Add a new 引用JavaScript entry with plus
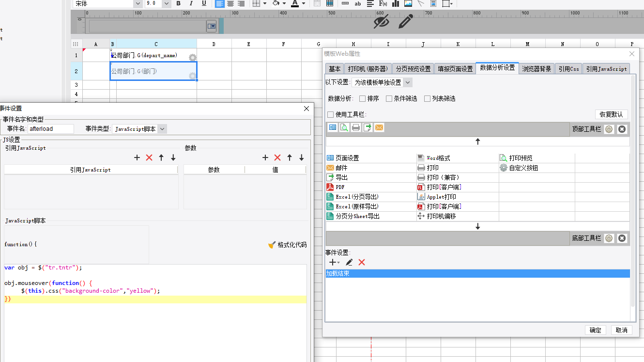The image size is (644, 362). (137, 157)
